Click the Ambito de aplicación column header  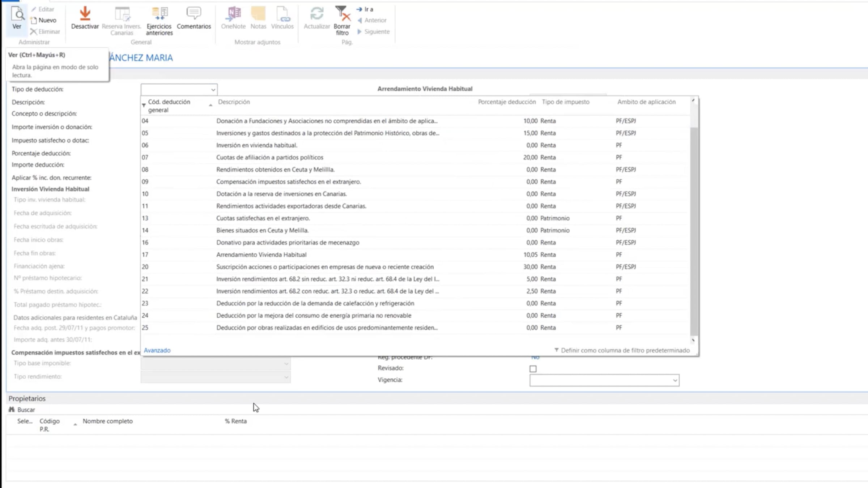click(646, 102)
